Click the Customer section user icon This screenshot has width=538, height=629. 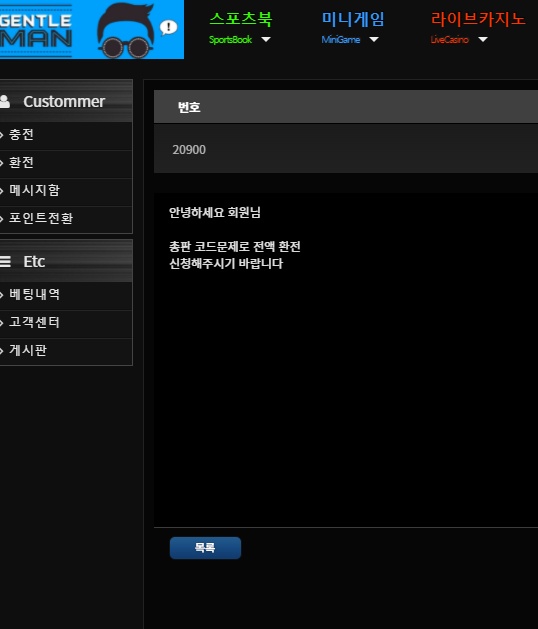click(x=5, y=101)
